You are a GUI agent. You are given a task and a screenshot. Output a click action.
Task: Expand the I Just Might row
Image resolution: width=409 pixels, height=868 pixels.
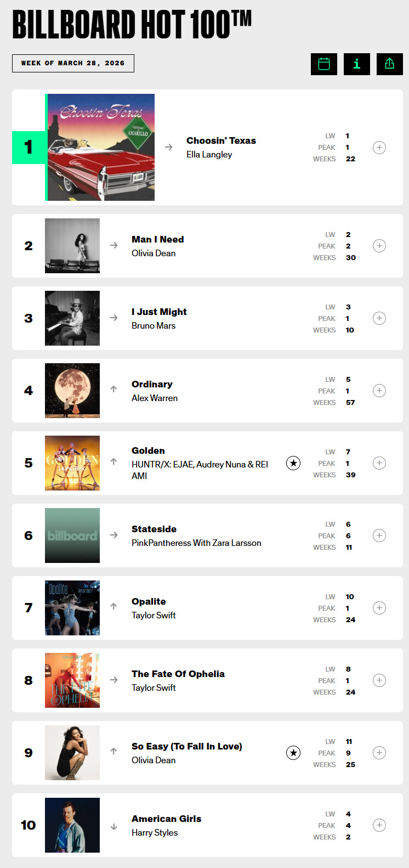pos(379,318)
